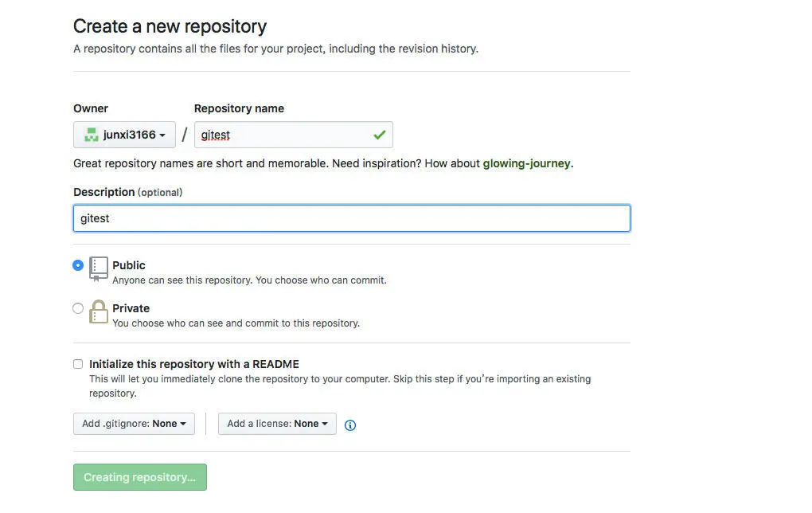Viewport: 812px width, 513px height.
Task: Click the Create a new repository heading
Action: pyautogui.click(x=170, y=26)
